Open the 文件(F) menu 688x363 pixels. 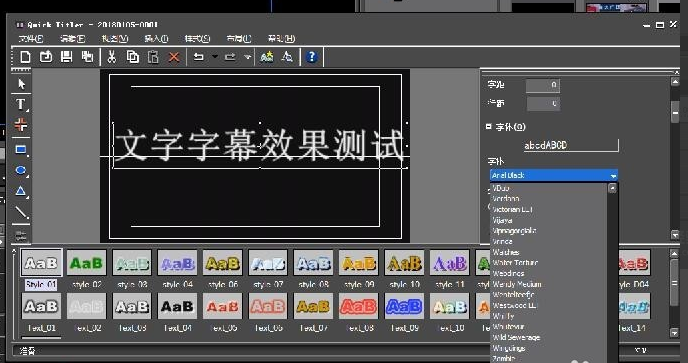pyautogui.click(x=31, y=39)
